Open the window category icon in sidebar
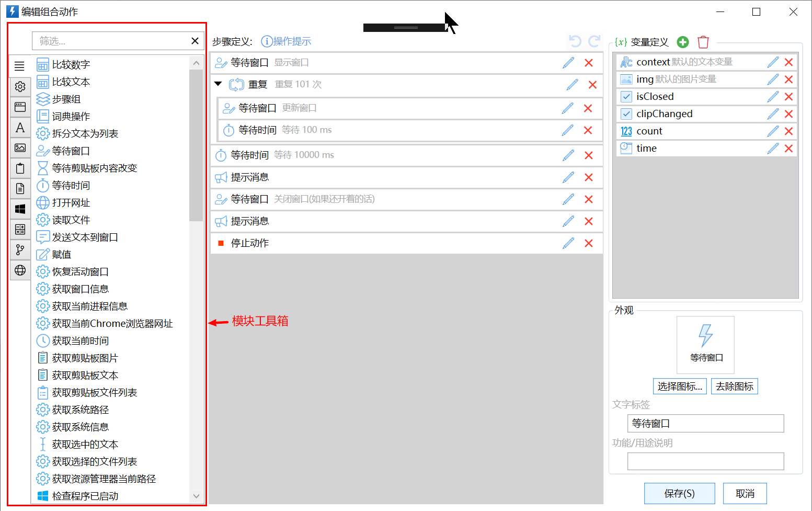This screenshot has width=812, height=511. [x=20, y=107]
